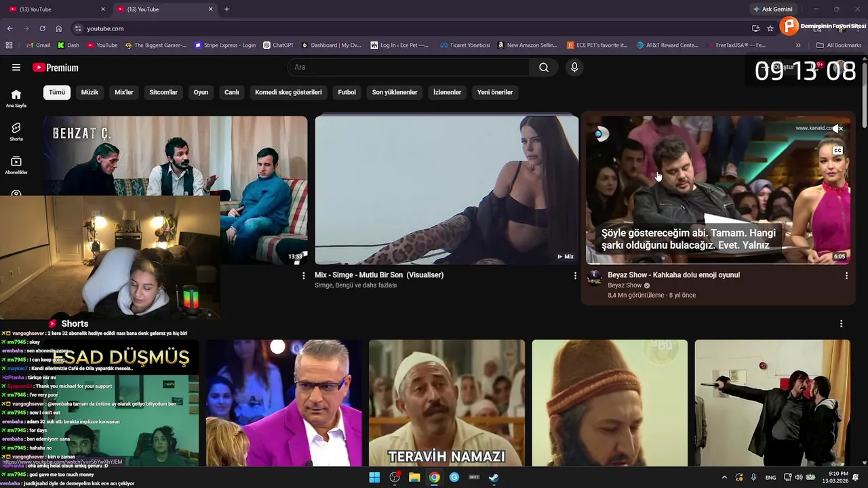Open Abonelikler in the sidebar

[16, 165]
